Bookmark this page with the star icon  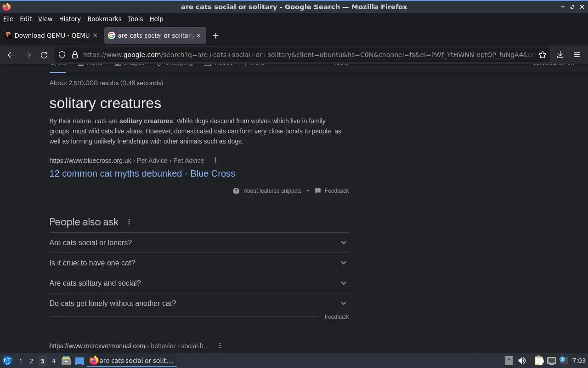(x=543, y=55)
